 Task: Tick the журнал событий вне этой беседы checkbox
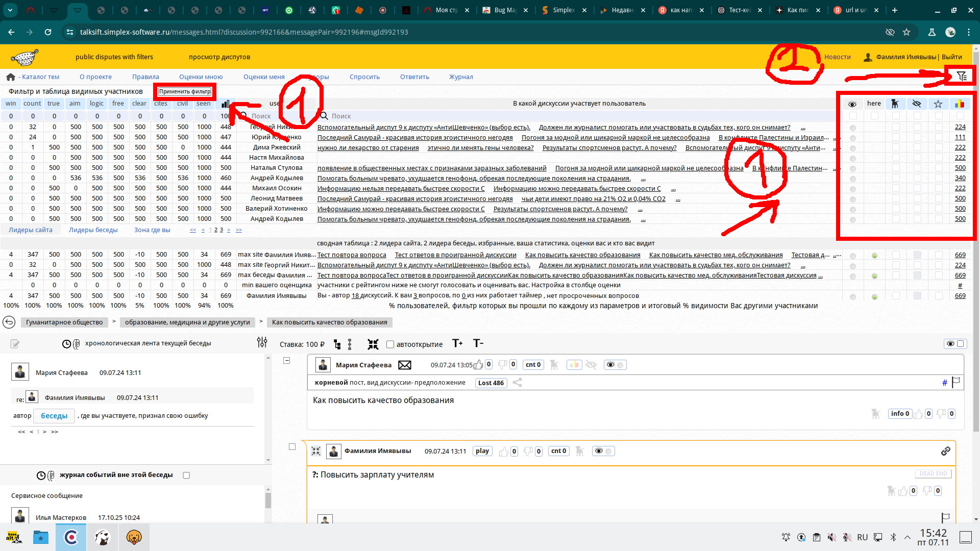(x=186, y=475)
